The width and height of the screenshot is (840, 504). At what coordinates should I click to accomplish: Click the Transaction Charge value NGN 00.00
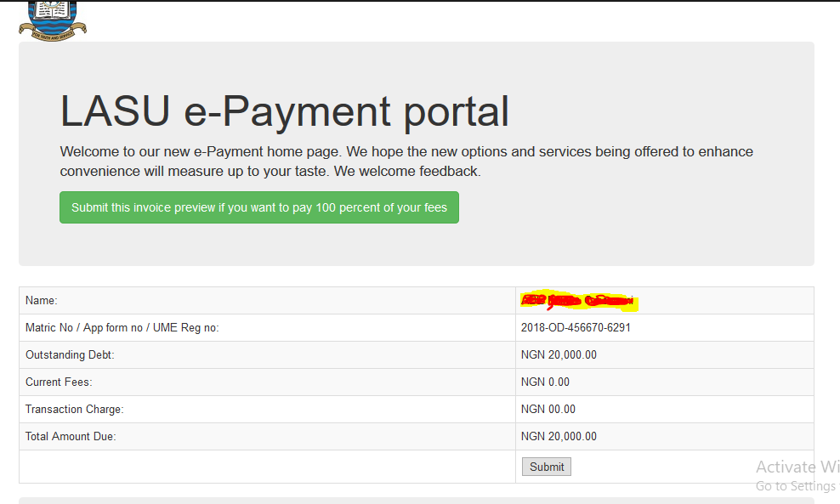pyautogui.click(x=548, y=409)
